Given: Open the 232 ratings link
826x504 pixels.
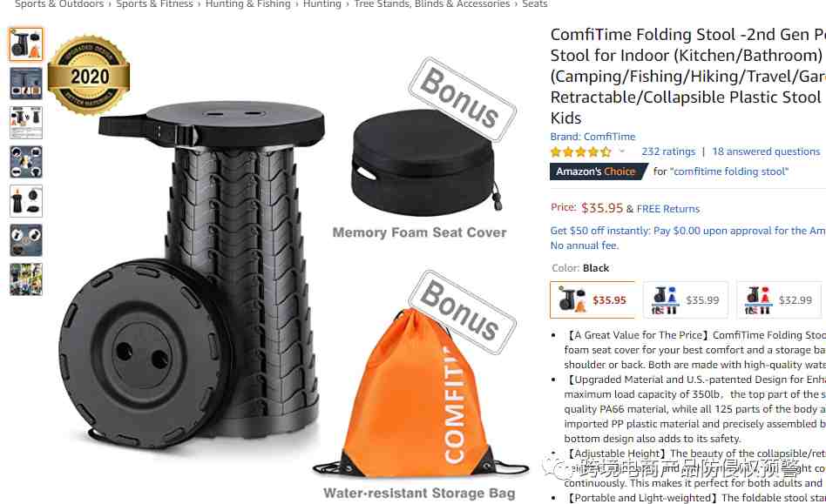Looking at the screenshot, I should (668, 151).
